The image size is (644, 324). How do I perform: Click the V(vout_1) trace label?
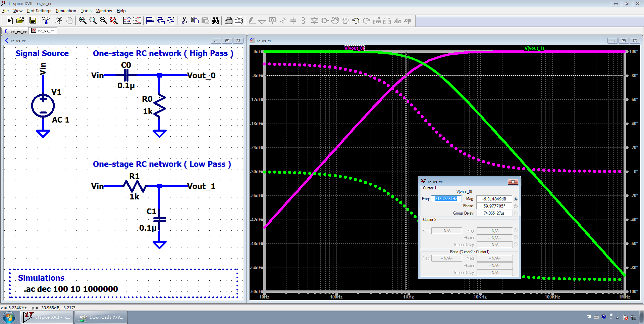tap(534, 48)
